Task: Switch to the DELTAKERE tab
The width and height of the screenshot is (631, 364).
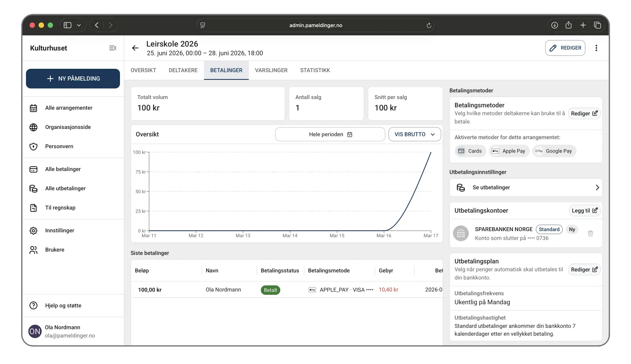Action: (183, 70)
